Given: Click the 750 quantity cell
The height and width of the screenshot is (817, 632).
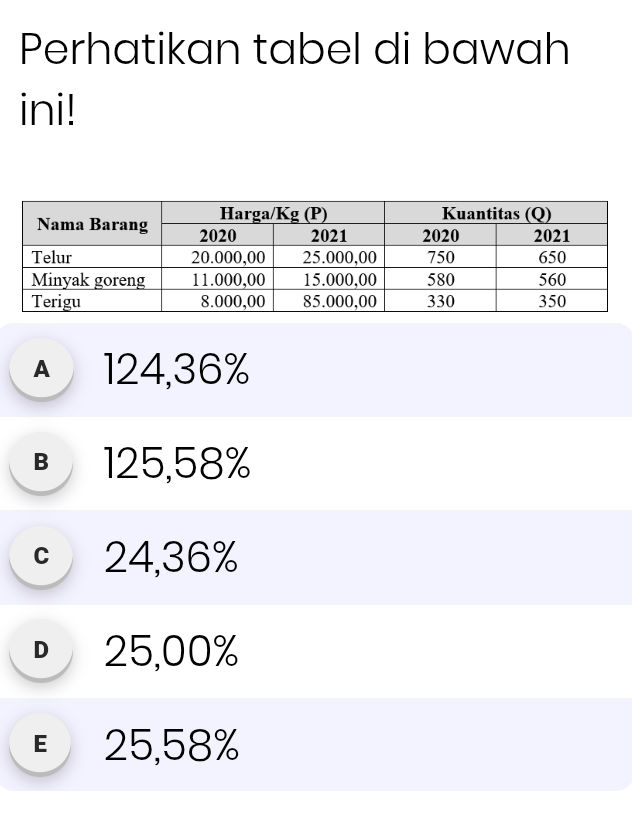Looking at the screenshot, I should tap(441, 257).
